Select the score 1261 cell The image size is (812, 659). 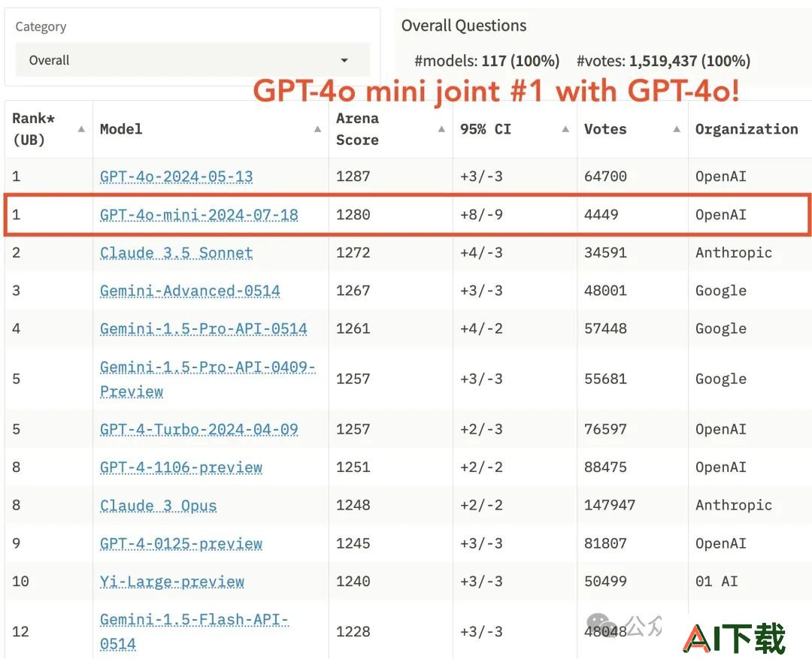pos(353,328)
